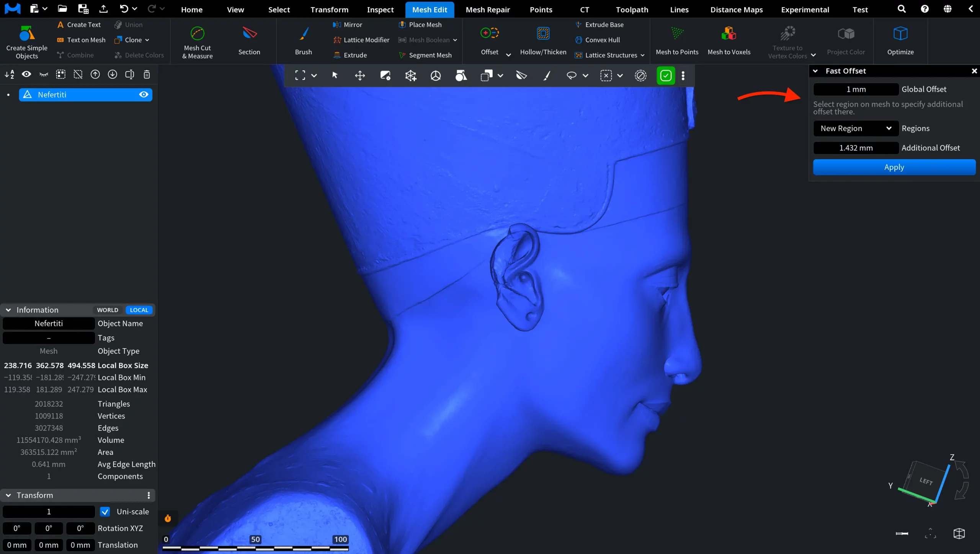Switch information to WORLD coordinates
This screenshot has width=980, height=554.
(108, 310)
